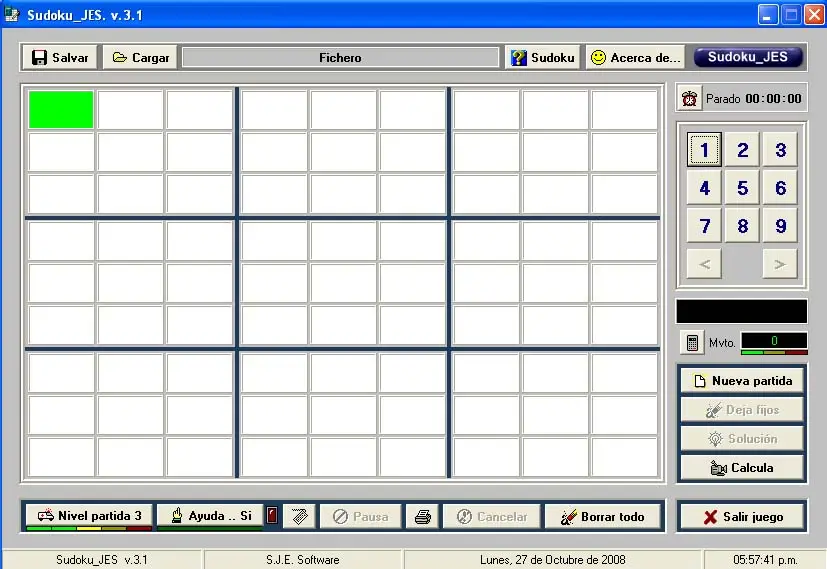This screenshot has width=827, height=569.
Task: Click the Lunes, 27 de Octubre date
Action: point(552,560)
